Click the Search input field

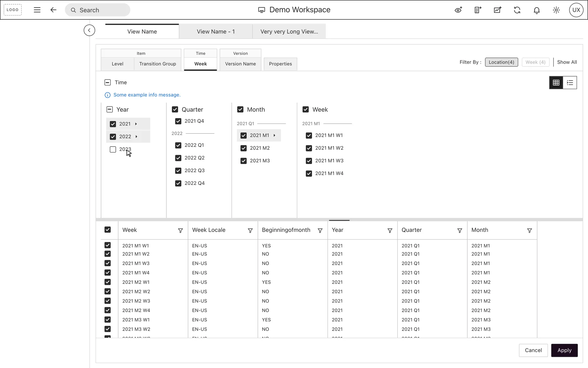(x=97, y=10)
